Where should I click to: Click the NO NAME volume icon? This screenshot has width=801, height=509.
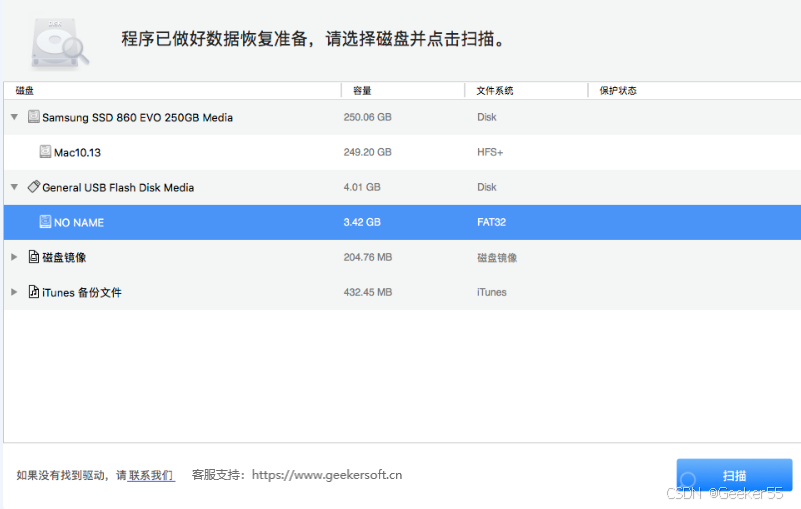click(45, 221)
